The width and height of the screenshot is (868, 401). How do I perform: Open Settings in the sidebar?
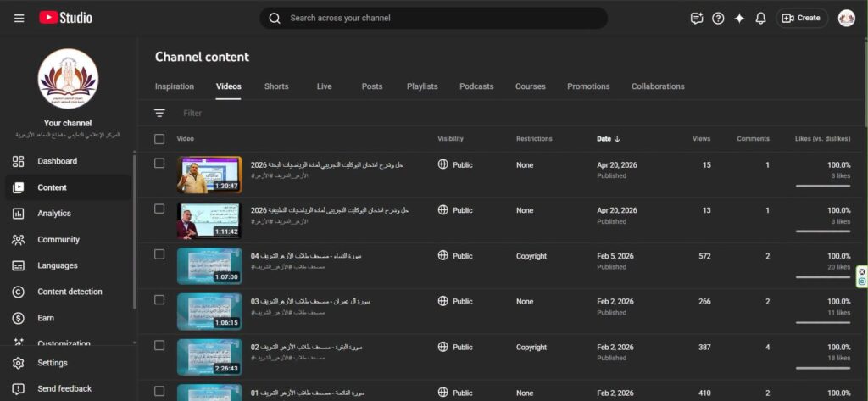68,363
